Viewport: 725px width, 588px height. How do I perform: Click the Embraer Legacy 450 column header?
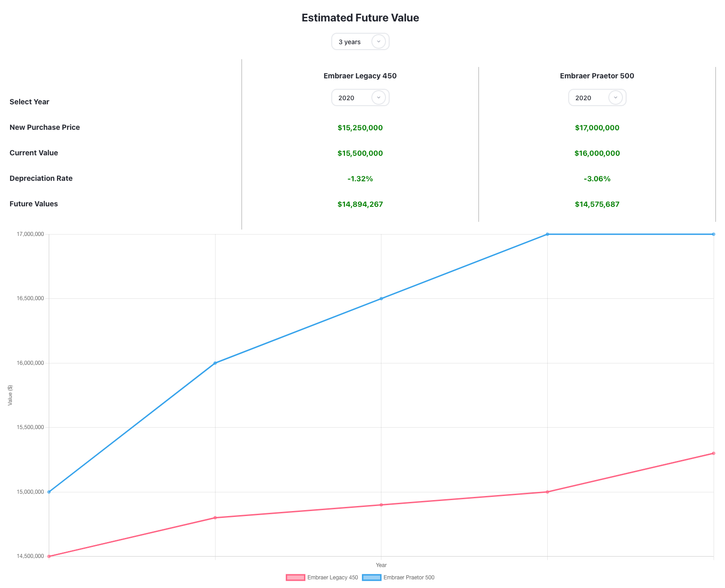tap(360, 76)
